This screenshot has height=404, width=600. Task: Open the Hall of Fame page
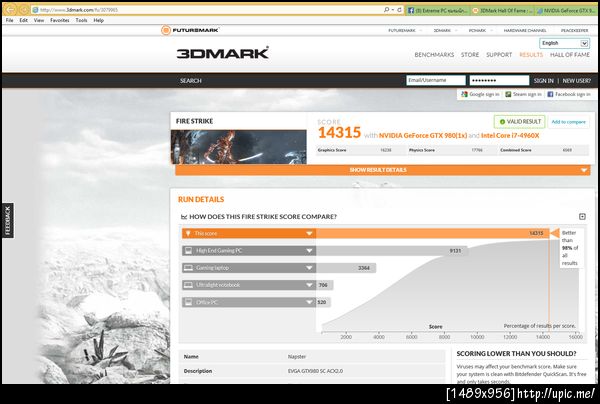(570, 55)
